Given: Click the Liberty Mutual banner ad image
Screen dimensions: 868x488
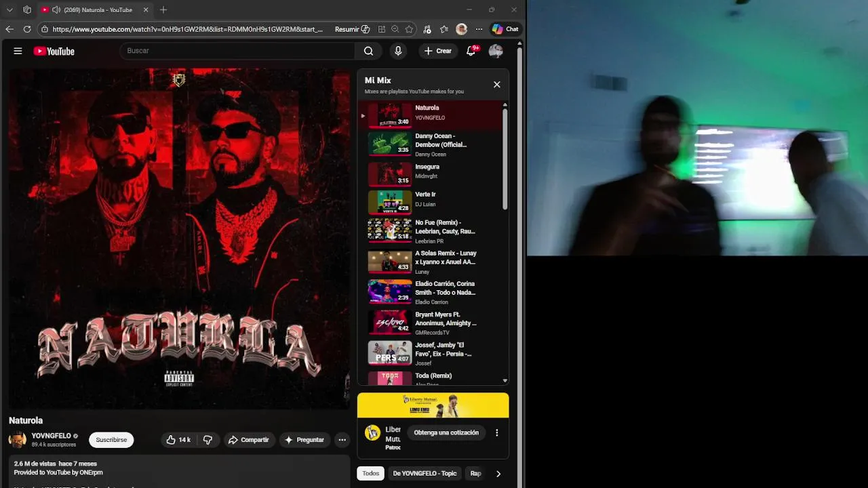Looking at the screenshot, I should pyautogui.click(x=433, y=405).
